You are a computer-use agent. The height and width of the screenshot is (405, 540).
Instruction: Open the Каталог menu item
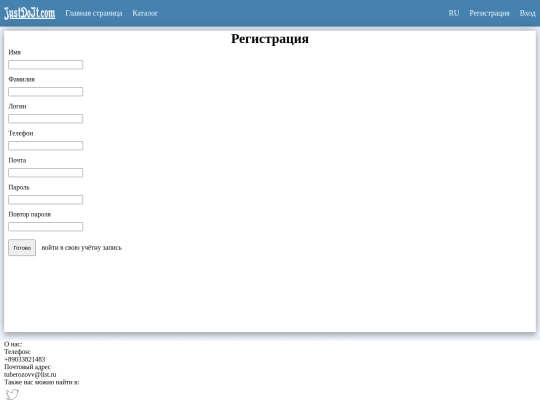tap(145, 13)
